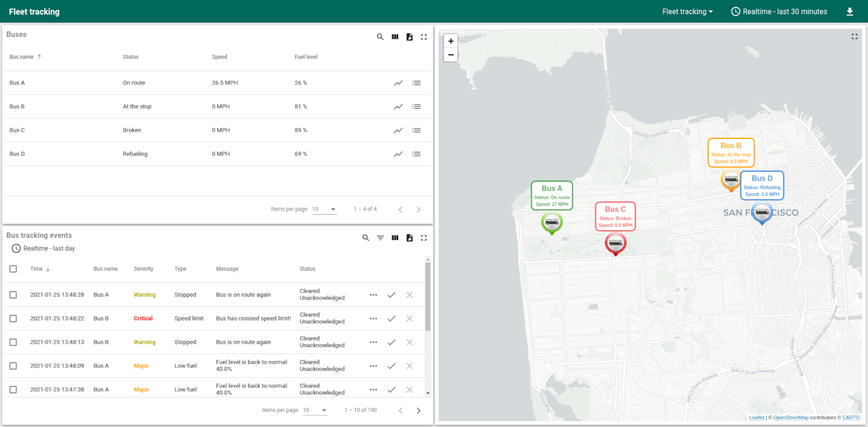Click the filter icon in events panel

(x=380, y=238)
